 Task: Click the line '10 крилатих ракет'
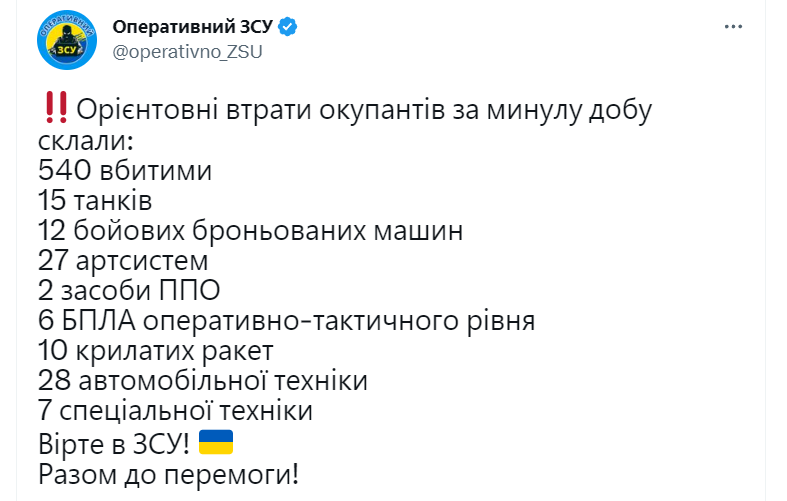point(156,351)
